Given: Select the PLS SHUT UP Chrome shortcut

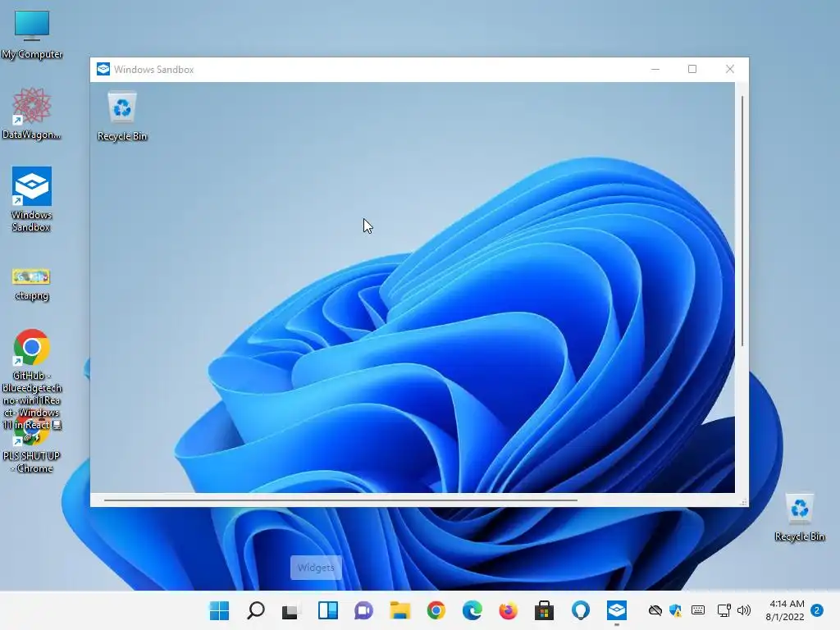Looking at the screenshot, I should [32, 453].
